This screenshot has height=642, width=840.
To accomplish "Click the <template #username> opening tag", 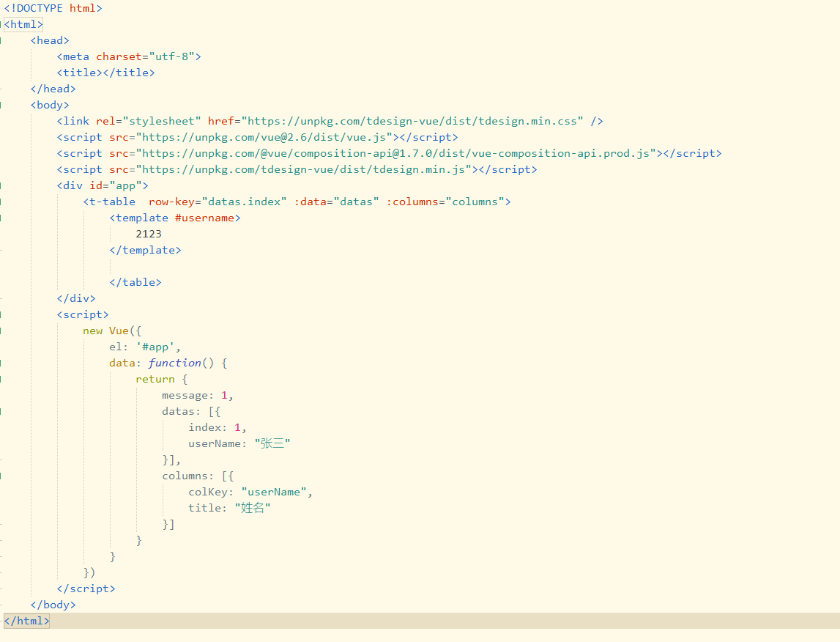I will (x=175, y=218).
